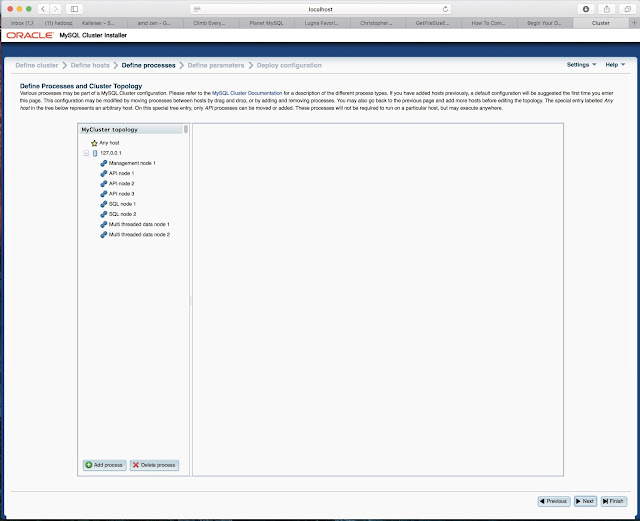Click the Add process button
Screen dimensions: 640x521
(x=104, y=465)
